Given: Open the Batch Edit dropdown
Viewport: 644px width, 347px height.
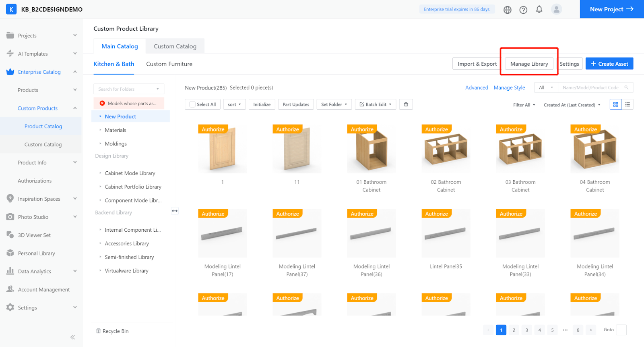Looking at the screenshot, I should (376, 104).
